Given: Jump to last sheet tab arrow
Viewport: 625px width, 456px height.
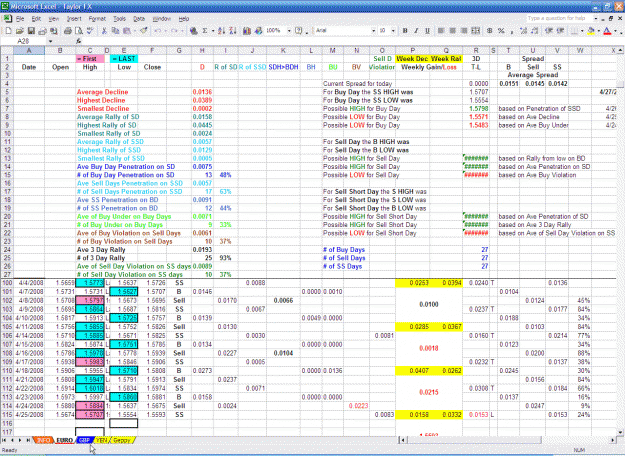Looking at the screenshot, I should (28, 440).
